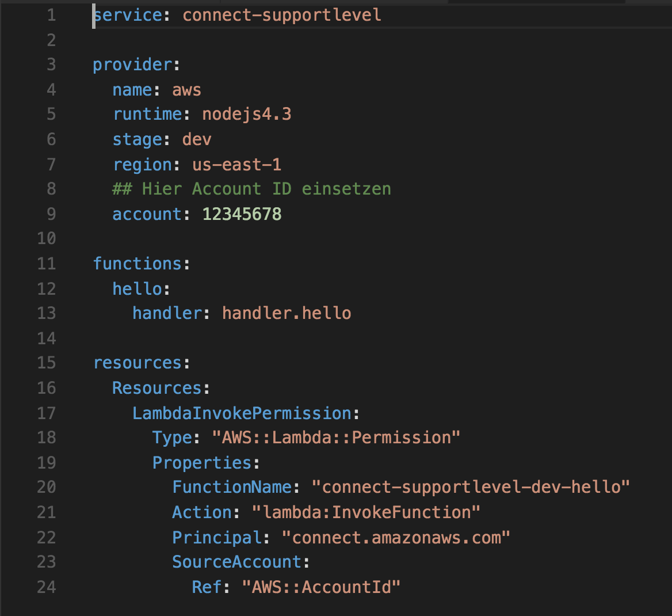
Task: Click the 'Action' key
Action: (203, 512)
